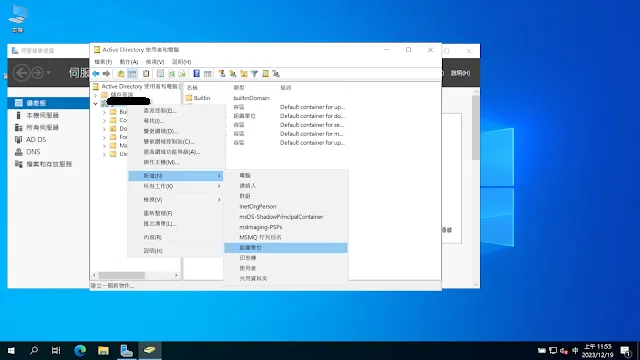The height and width of the screenshot is (360, 640).
Task: Click the Server Manager back navigation arrow
Action: [22, 73]
